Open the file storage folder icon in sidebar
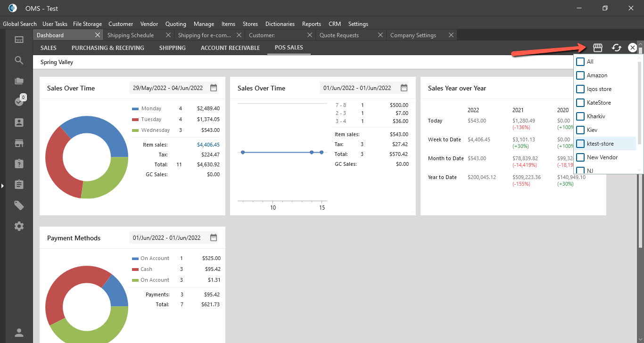644x343 pixels. click(19, 81)
